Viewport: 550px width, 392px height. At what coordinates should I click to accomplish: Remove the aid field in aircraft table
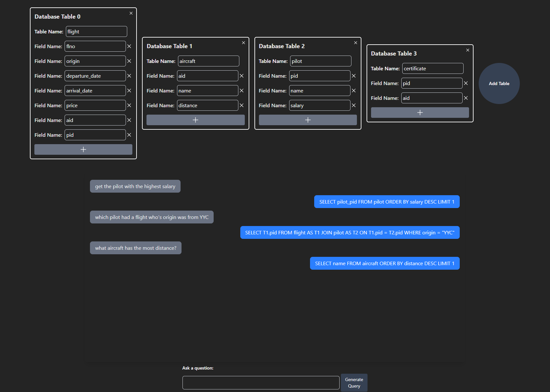click(242, 76)
